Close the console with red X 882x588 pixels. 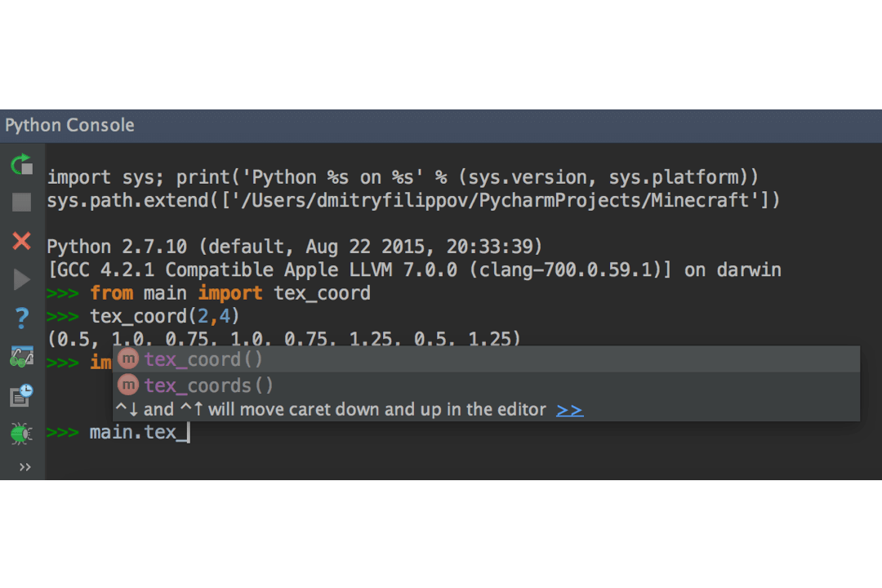pyautogui.click(x=22, y=241)
